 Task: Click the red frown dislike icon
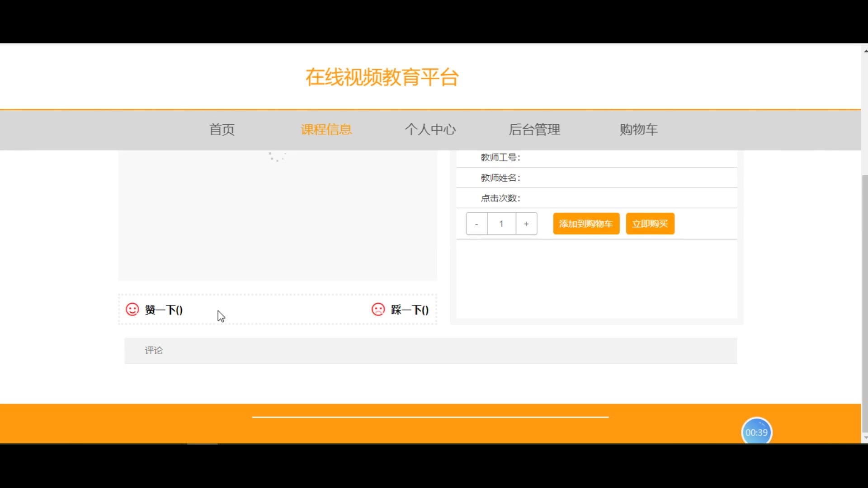point(378,310)
